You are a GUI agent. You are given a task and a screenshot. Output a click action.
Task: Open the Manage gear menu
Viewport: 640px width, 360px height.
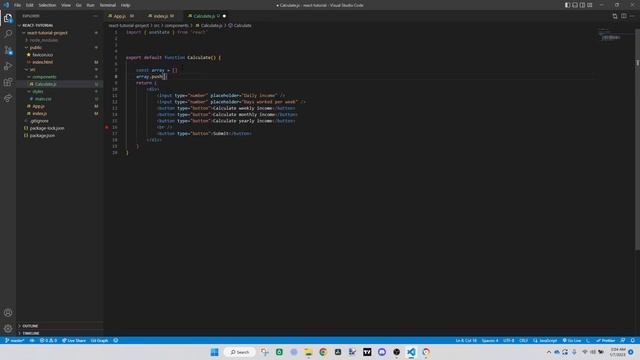[8, 329]
